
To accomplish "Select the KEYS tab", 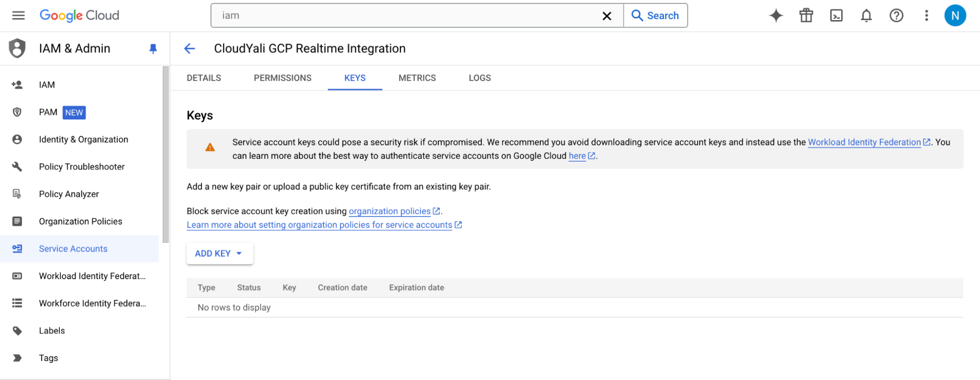I will [355, 78].
